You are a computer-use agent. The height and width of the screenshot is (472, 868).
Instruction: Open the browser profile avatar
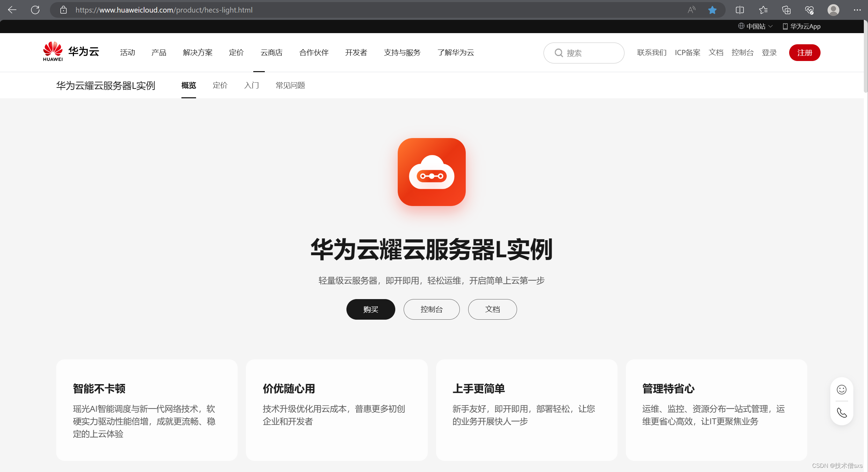pos(833,10)
